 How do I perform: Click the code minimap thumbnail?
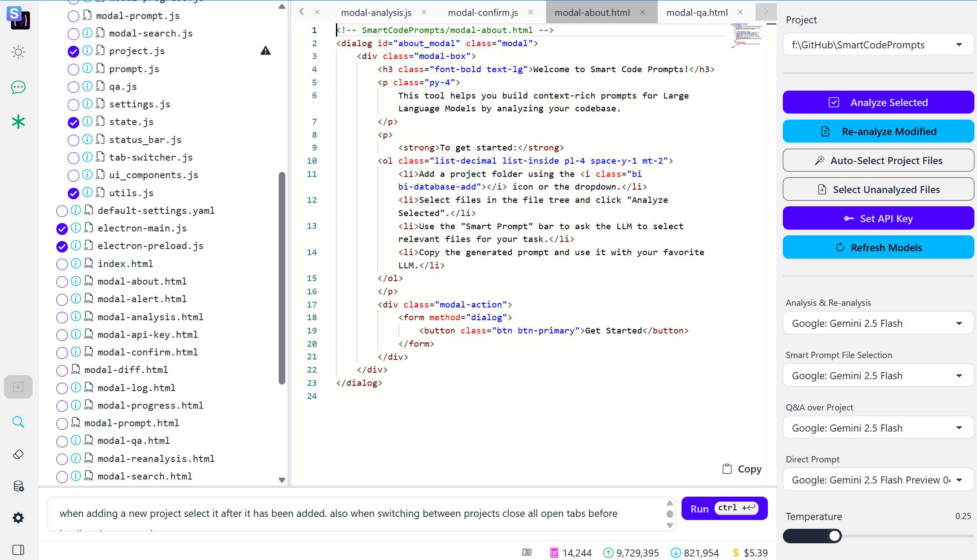pyautogui.click(x=747, y=35)
